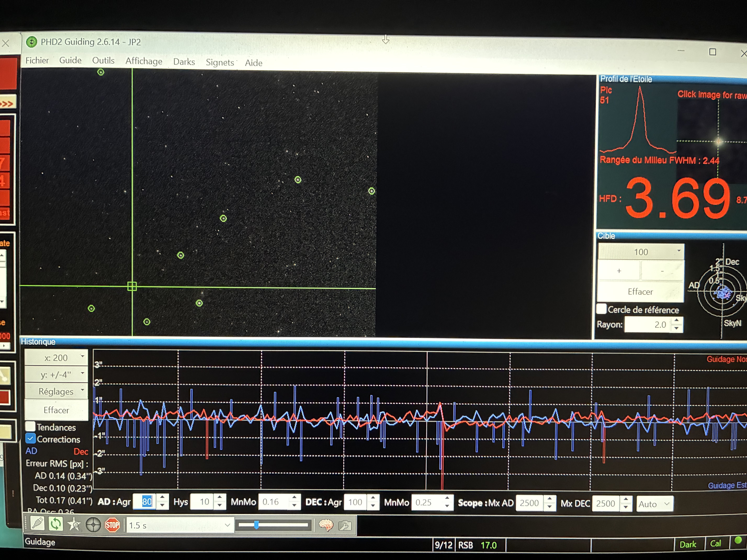The image size is (747, 560).
Task: Click the AD label in Historique legend
Action: (x=31, y=451)
